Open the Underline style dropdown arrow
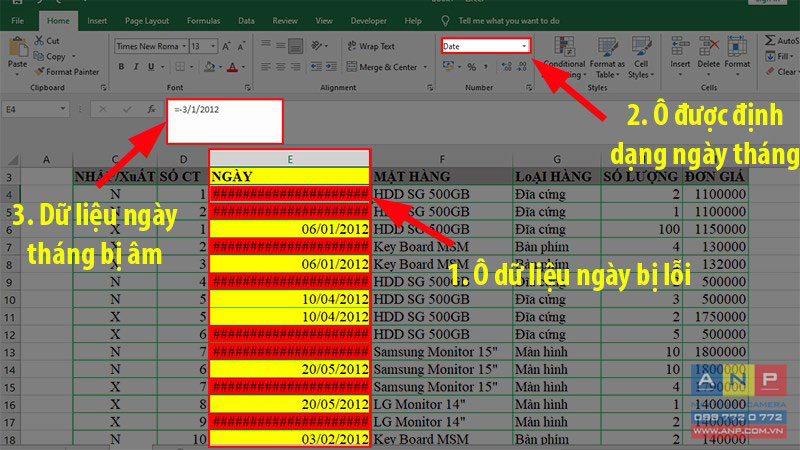The width and height of the screenshot is (800, 450). pos(163,67)
